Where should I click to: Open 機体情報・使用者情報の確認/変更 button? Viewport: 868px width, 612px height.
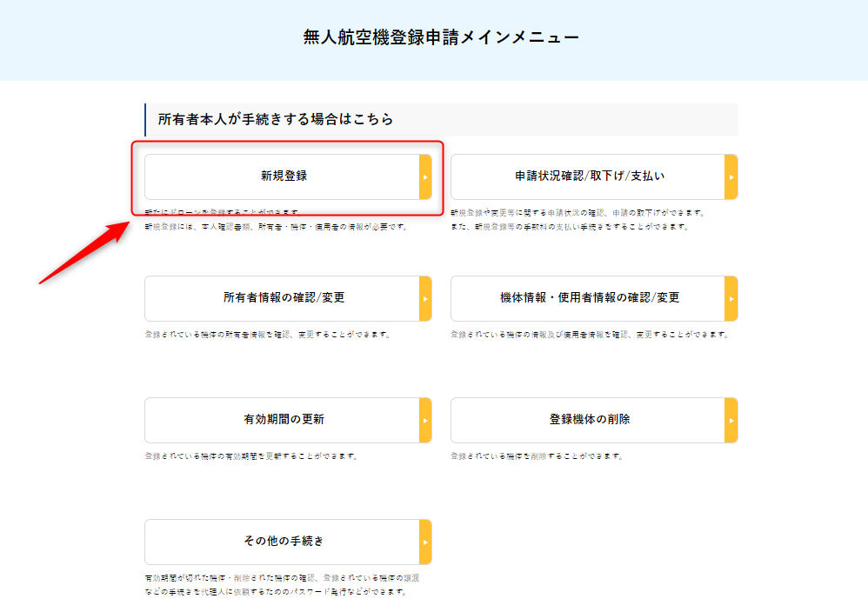click(589, 298)
